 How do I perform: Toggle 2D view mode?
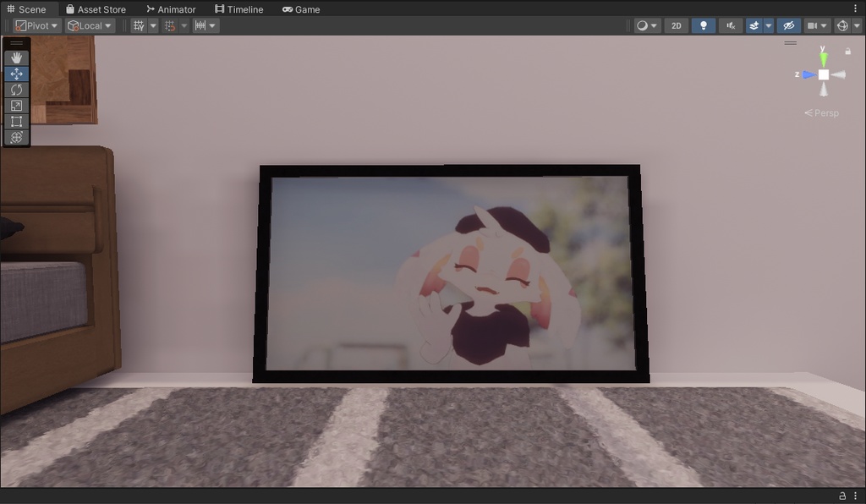[x=675, y=25]
